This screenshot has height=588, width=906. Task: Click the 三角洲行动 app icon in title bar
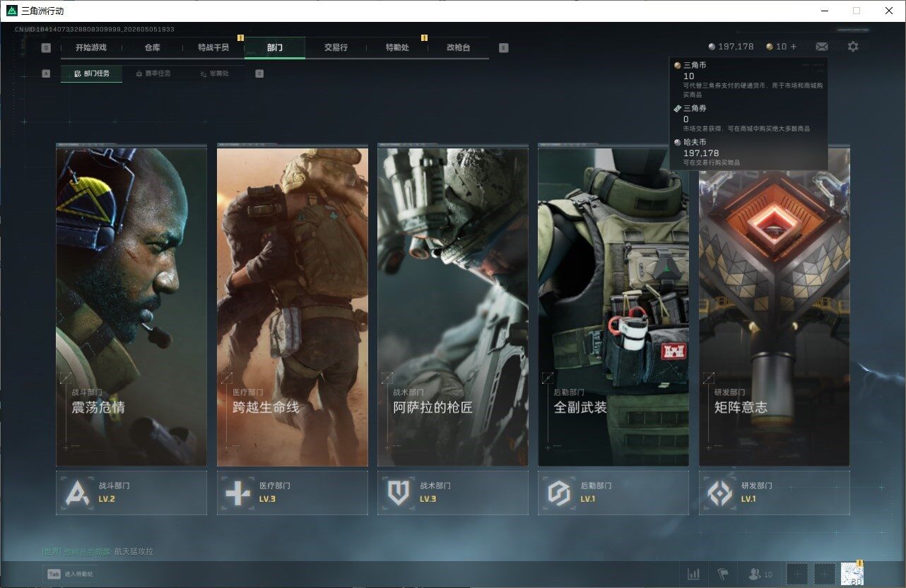pyautogui.click(x=11, y=11)
